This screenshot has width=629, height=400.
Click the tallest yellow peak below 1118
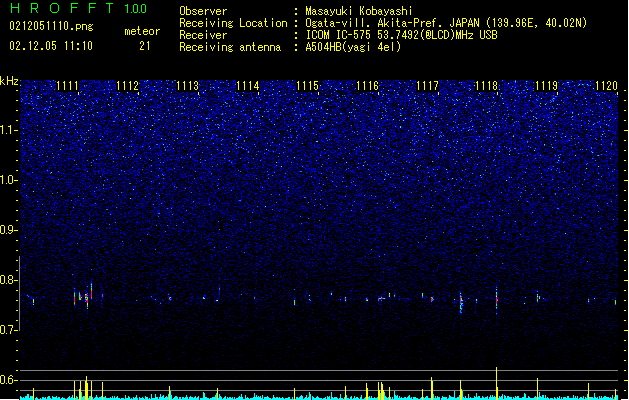click(x=497, y=383)
